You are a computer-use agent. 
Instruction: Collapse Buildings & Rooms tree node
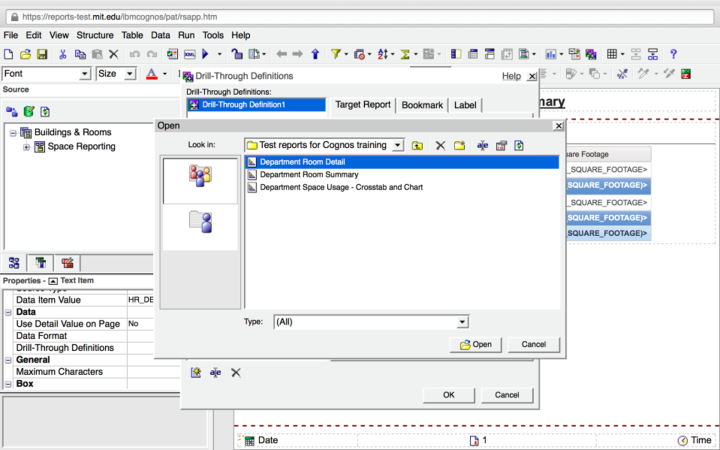coord(12,132)
